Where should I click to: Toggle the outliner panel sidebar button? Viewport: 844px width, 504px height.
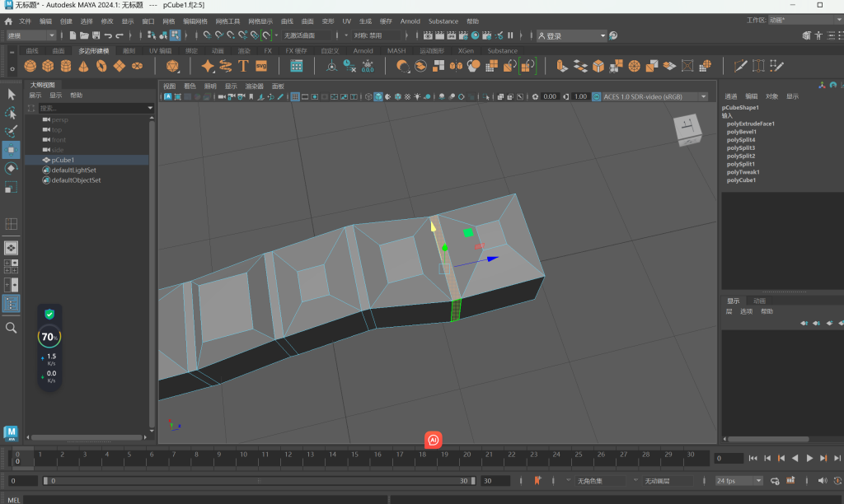click(12, 303)
